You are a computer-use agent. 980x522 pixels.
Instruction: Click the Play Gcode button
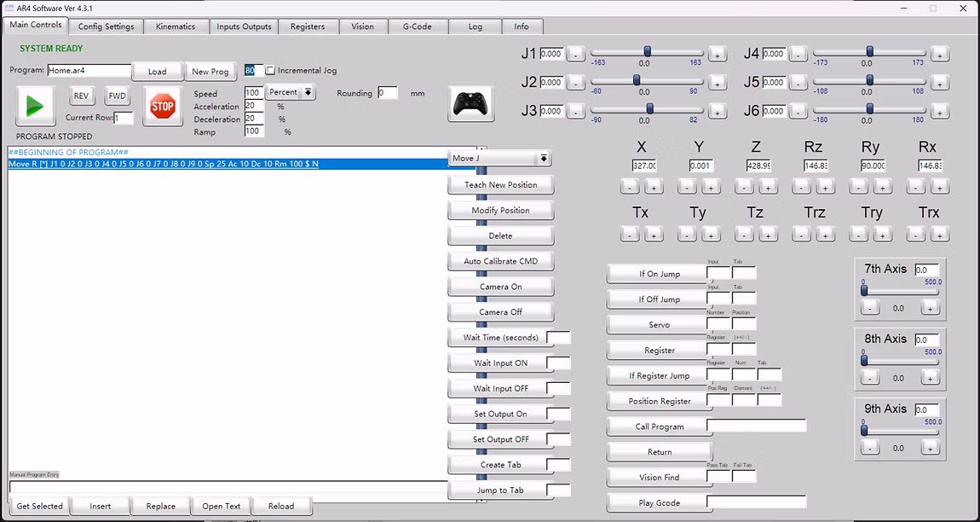[x=660, y=502]
